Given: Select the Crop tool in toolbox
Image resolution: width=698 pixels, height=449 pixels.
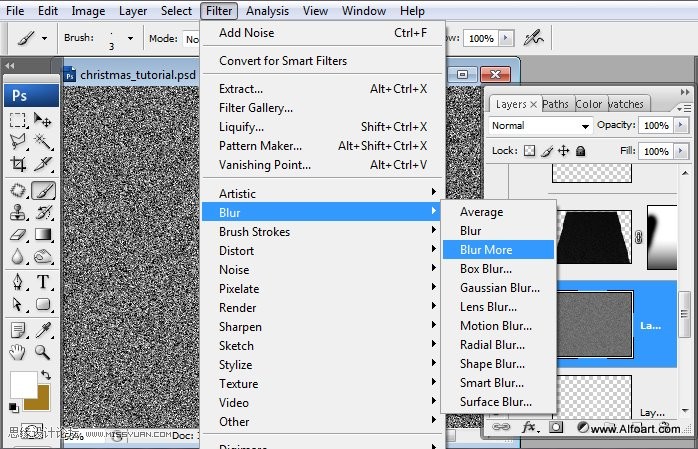Looking at the screenshot, I should coord(18,164).
